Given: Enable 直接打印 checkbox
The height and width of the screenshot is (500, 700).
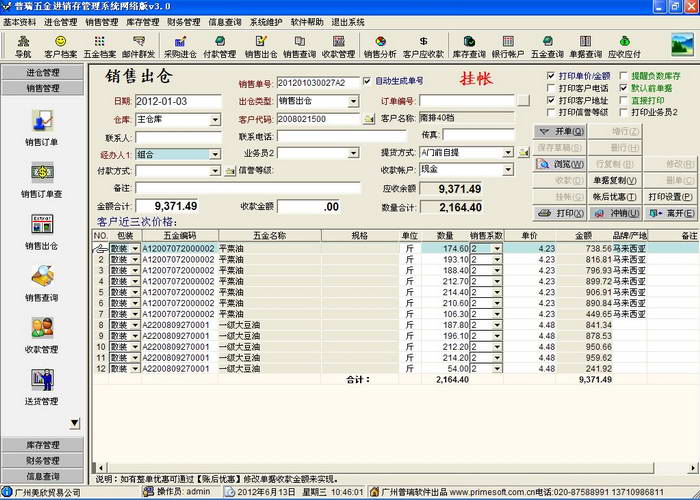Looking at the screenshot, I should pos(624,100).
